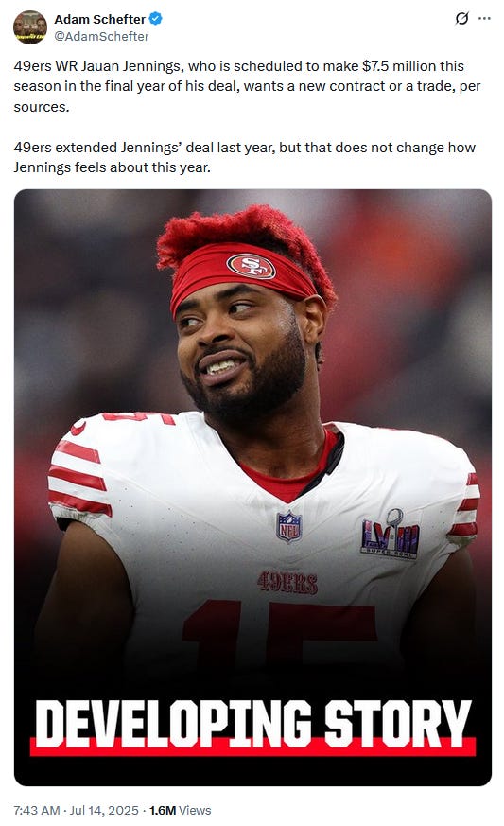Select the tweet paragraph mentioning $7.5 million
Screen dimensions: 504x826
click(247, 86)
